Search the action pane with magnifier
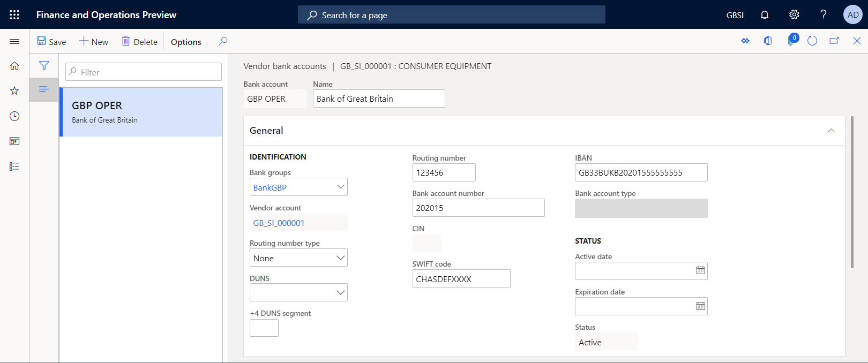 click(223, 41)
